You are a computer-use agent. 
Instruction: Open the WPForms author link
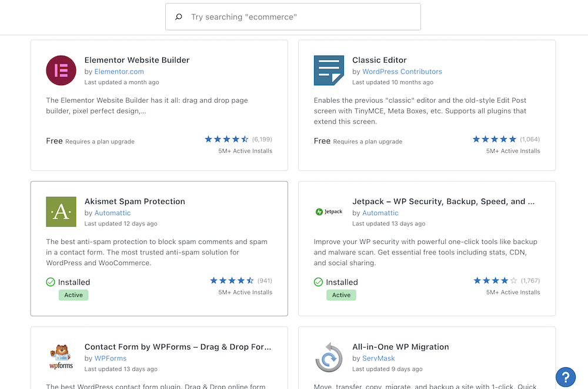pos(111,358)
